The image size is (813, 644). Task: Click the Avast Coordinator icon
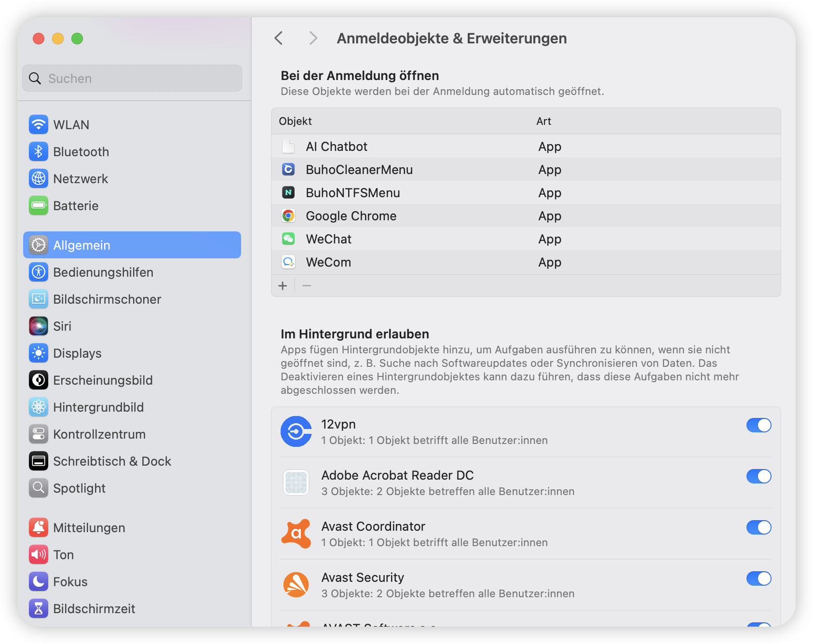296,534
